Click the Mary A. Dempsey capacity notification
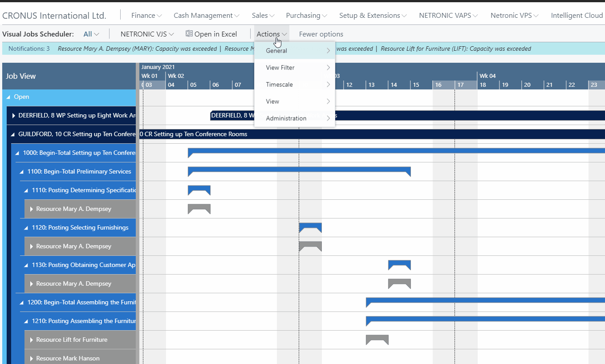This screenshot has width=605, height=364. (138, 49)
